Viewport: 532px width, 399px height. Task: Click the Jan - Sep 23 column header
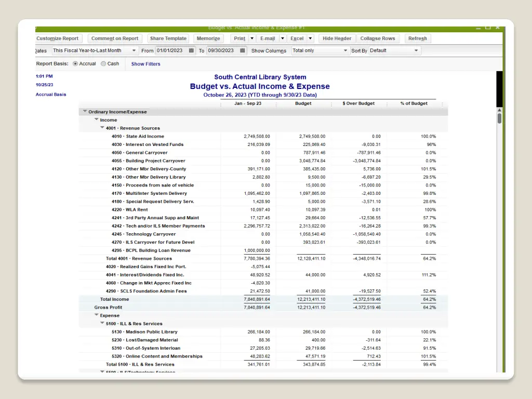(x=248, y=103)
